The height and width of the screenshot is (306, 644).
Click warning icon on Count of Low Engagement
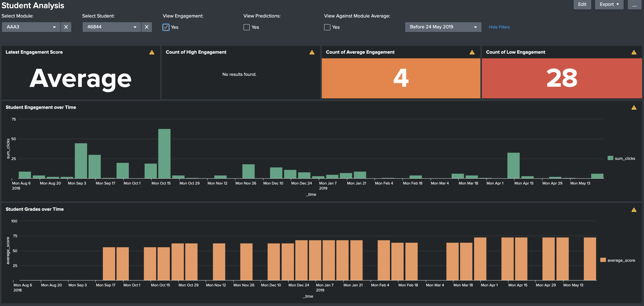634,52
